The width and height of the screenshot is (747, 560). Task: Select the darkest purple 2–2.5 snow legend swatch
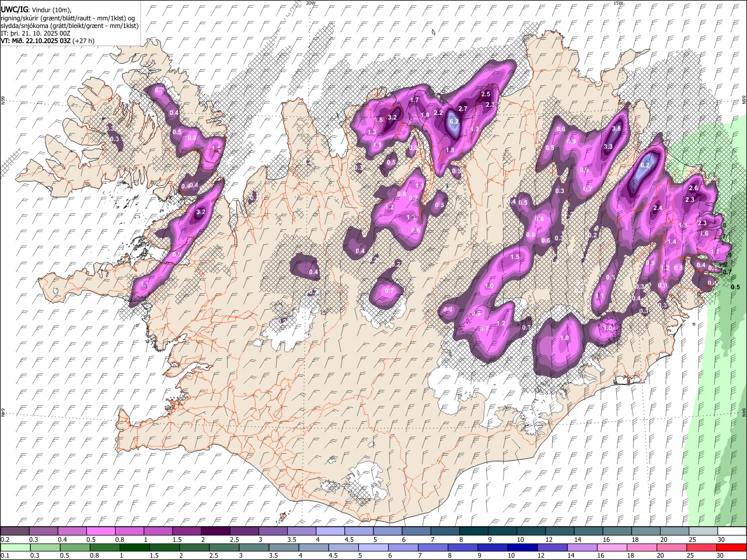click(216, 531)
